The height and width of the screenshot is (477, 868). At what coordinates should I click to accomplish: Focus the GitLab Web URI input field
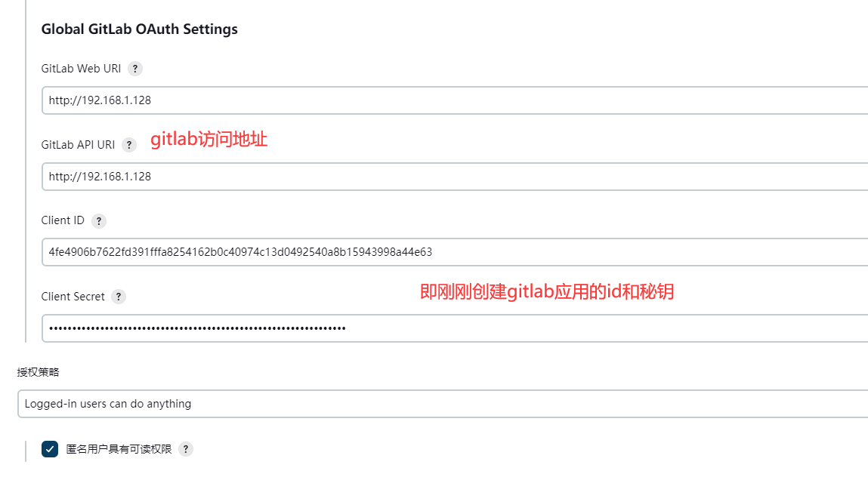(x=455, y=100)
